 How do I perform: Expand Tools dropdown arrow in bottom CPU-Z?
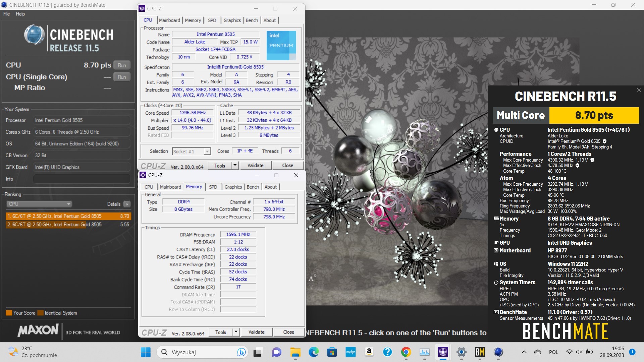(x=236, y=332)
